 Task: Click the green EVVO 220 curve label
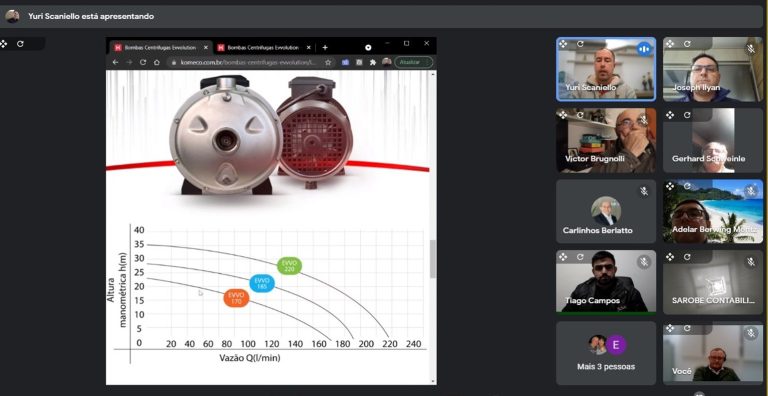tap(289, 266)
